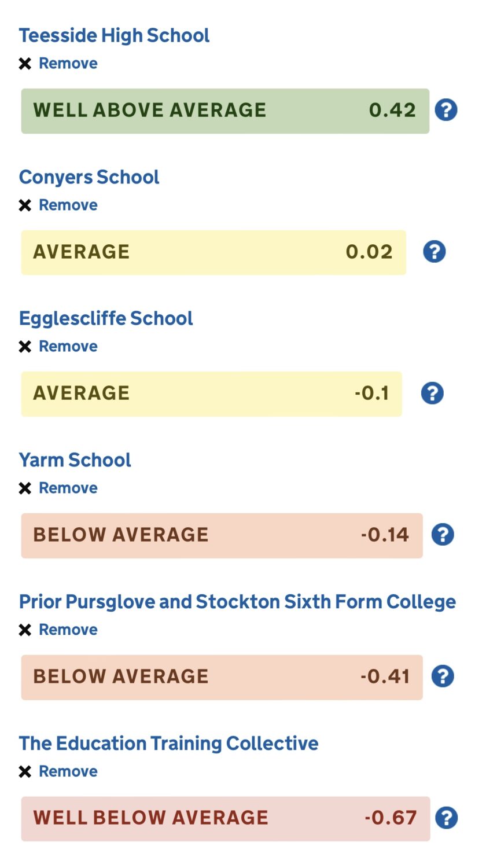Click the X icon to remove Yarm School
This screenshot has height=868, width=486.
(x=25, y=488)
